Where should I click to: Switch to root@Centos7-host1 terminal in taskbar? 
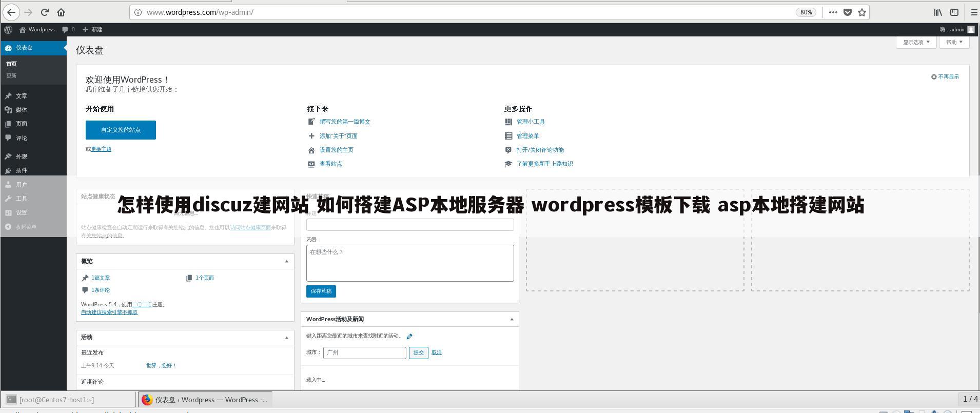coord(69,400)
